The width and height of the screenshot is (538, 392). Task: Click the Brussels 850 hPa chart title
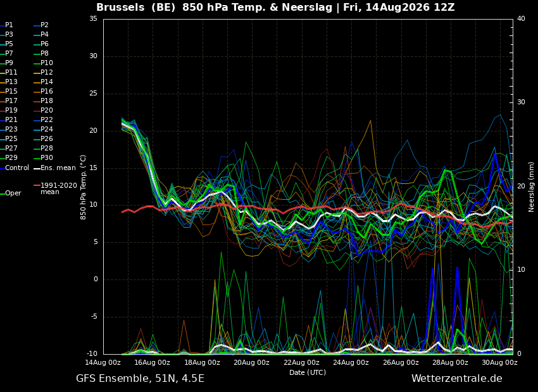[275, 7]
